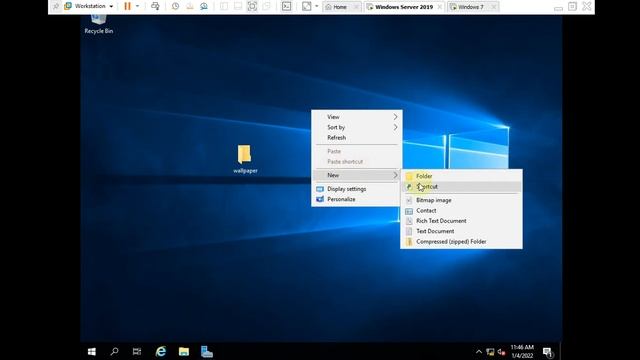Click the stretch guest display icon

pyautogui.click(x=307, y=6)
